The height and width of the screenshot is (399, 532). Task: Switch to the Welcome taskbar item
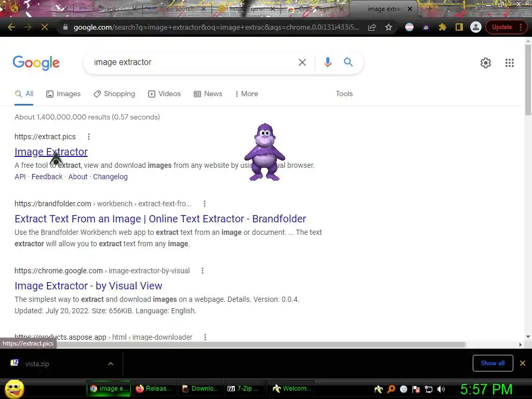pos(292,389)
